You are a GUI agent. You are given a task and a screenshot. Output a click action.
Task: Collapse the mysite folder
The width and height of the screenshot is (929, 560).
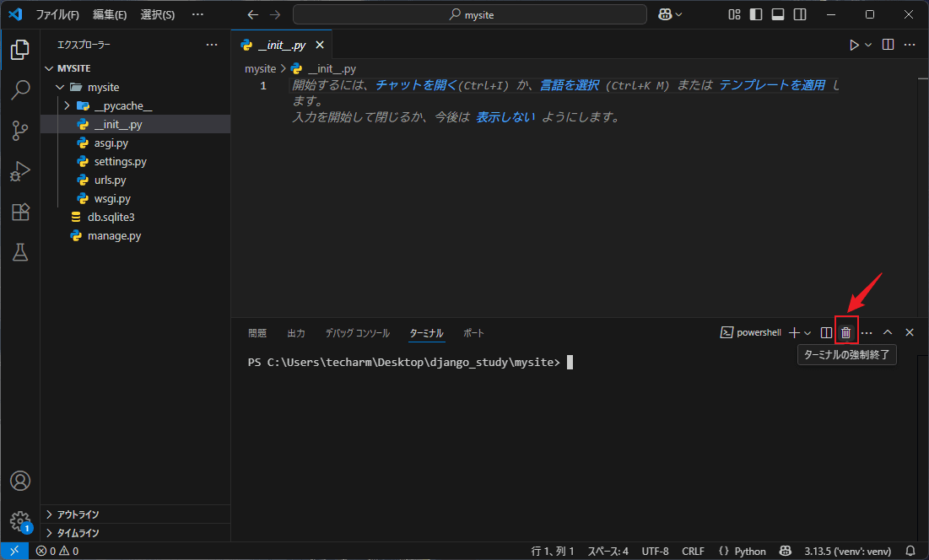pyautogui.click(x=135, y=87)
